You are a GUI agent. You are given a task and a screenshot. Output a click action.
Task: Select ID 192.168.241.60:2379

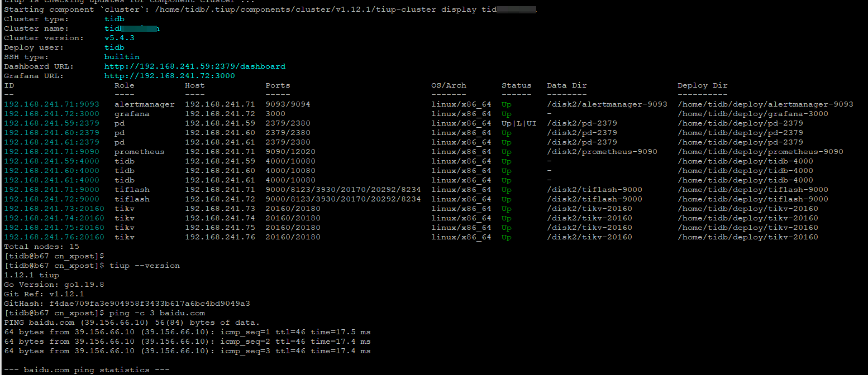(51, 133)
